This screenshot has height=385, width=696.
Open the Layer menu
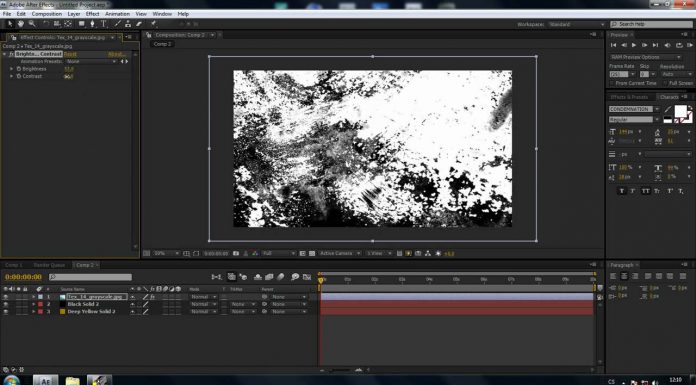coord(74,14)
